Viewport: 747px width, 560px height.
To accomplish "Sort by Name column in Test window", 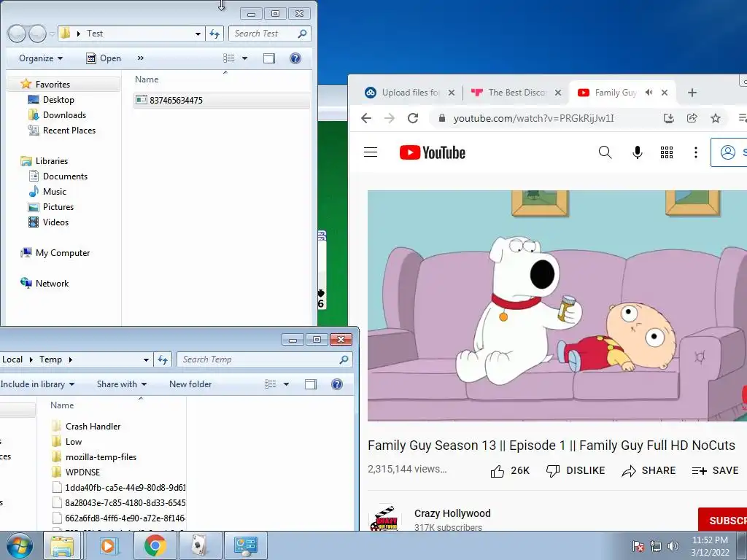I will click(146, 79).
